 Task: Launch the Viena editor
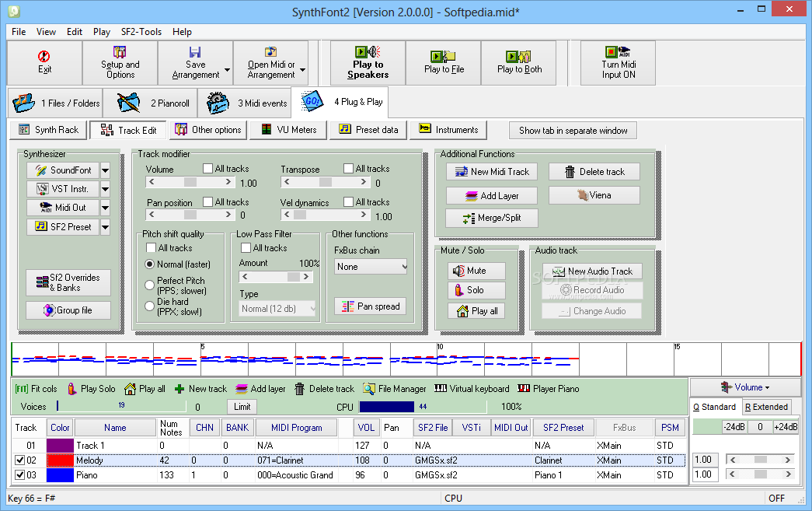tap(594, 195)
